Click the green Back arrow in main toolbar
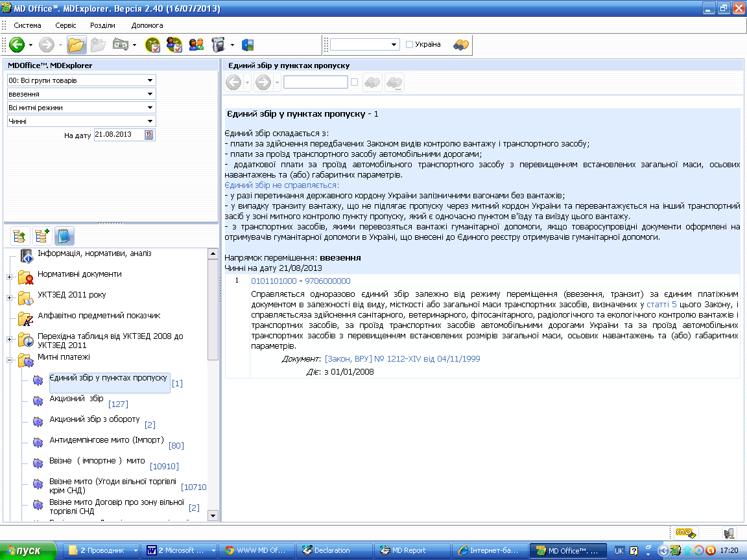 [17, 45]
